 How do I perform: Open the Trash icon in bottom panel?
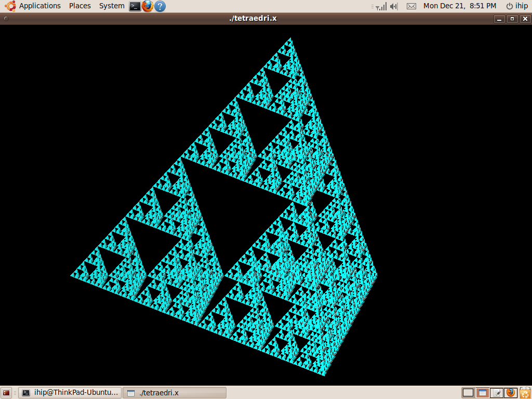525,393
